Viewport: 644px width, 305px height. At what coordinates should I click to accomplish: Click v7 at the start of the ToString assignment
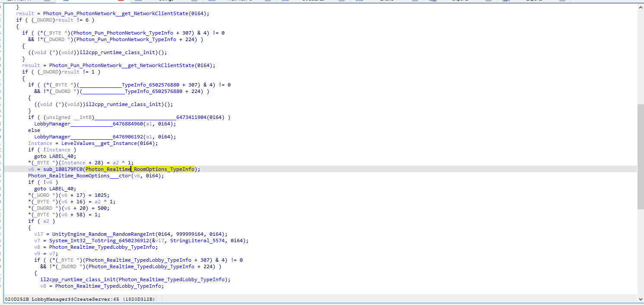click(37, 241)
